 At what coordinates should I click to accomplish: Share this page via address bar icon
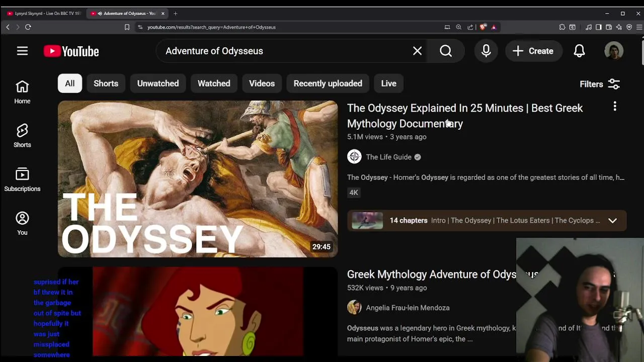(x=470, y=27)
